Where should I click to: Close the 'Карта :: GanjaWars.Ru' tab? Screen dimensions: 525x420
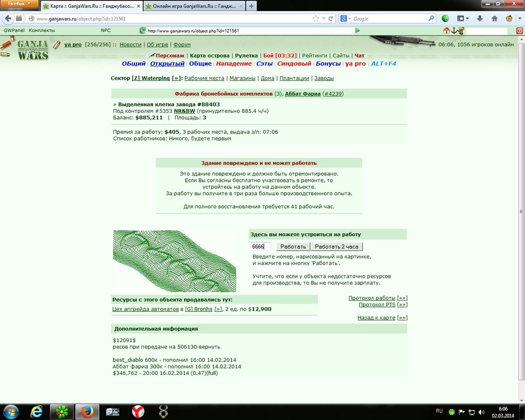point(139,6)
